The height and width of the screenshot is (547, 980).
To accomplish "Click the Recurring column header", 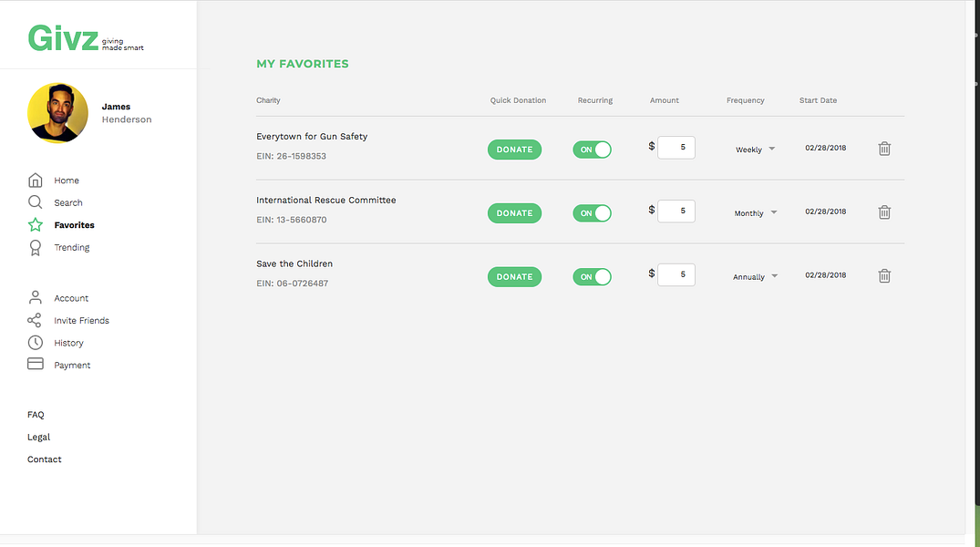I will tap(595, 100).
